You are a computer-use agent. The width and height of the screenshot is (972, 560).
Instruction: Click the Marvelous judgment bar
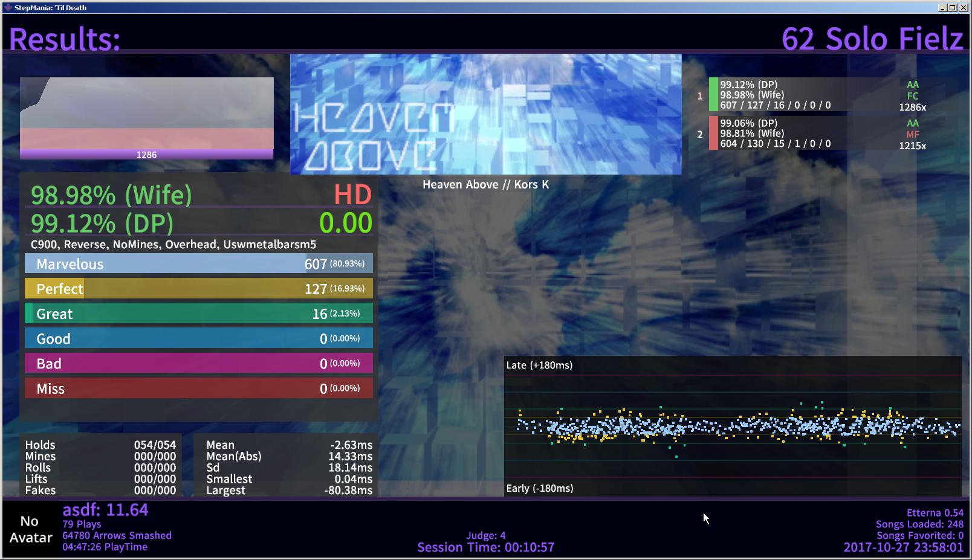coord(198,264)
